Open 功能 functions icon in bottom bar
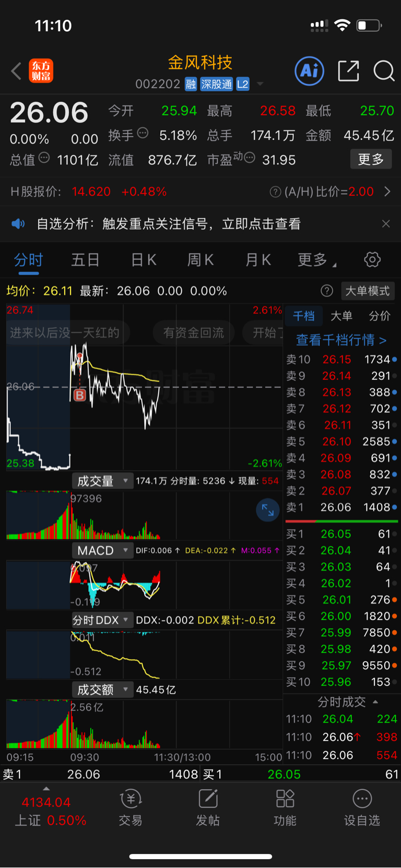The image size is (401, 868). 285,807
